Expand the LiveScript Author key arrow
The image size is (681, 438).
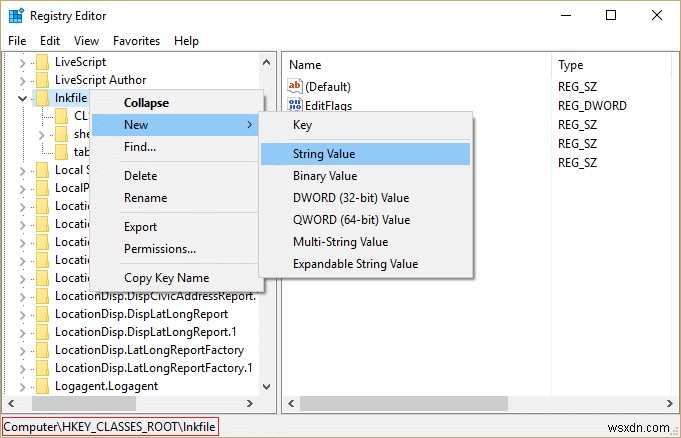tap(23, 80)
